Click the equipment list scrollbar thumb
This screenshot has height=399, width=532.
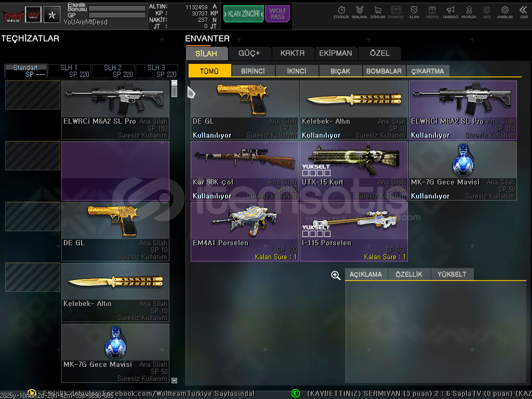point(175,91)
